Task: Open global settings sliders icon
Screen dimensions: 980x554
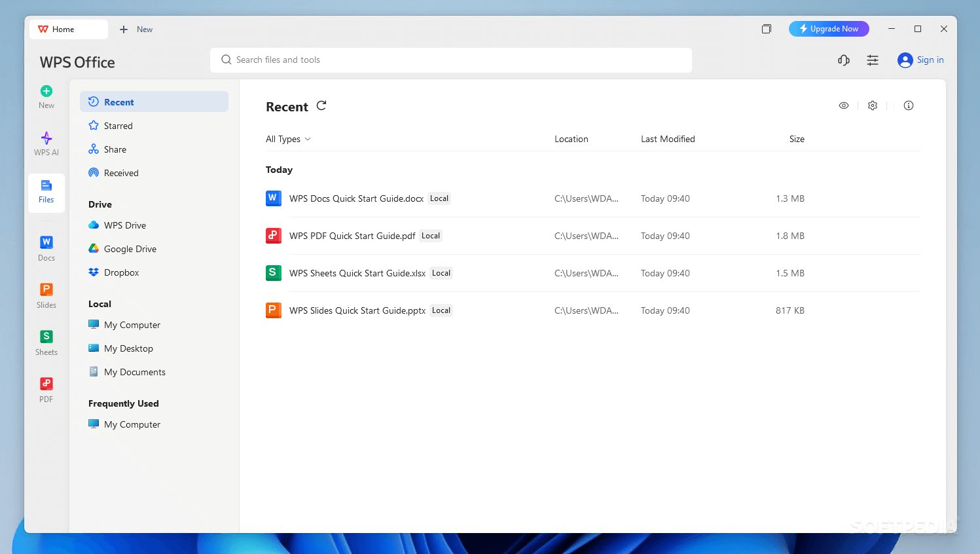Action: pos(873,60)
